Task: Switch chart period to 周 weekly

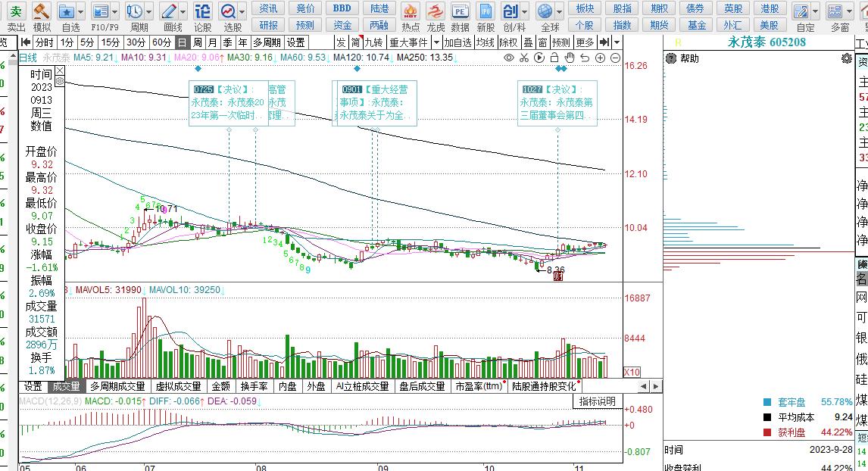Action: click(x=198, y=42)
